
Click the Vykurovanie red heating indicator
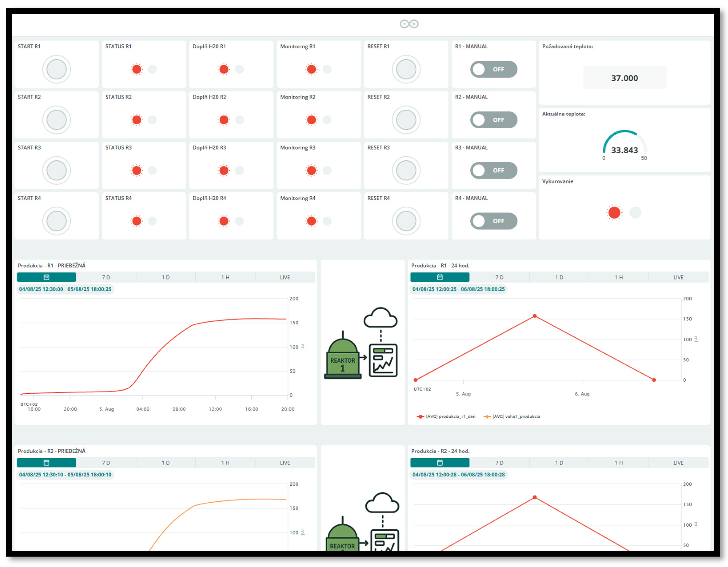(x=614, y=213)
